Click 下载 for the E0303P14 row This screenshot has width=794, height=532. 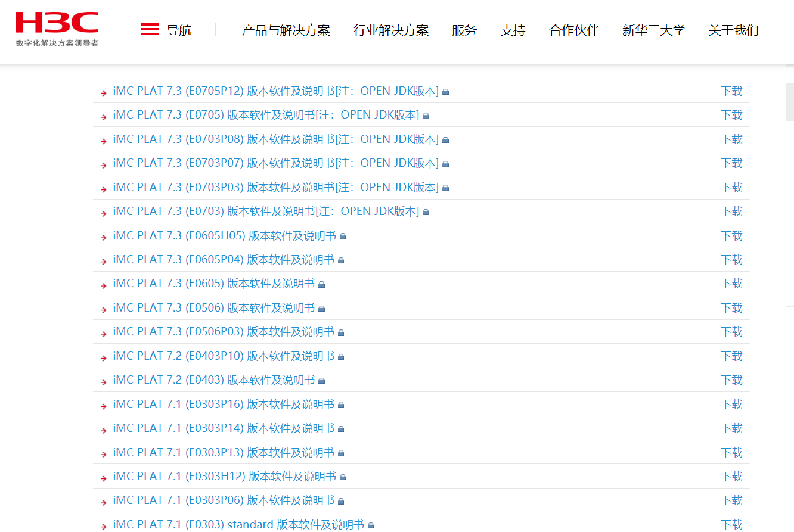[x=731, y=428]
